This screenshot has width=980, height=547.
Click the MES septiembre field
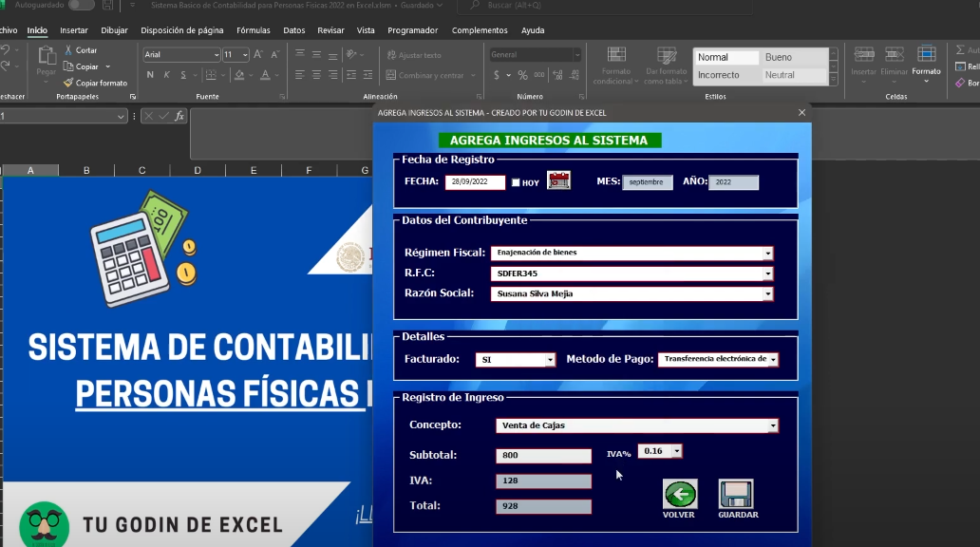648,182
